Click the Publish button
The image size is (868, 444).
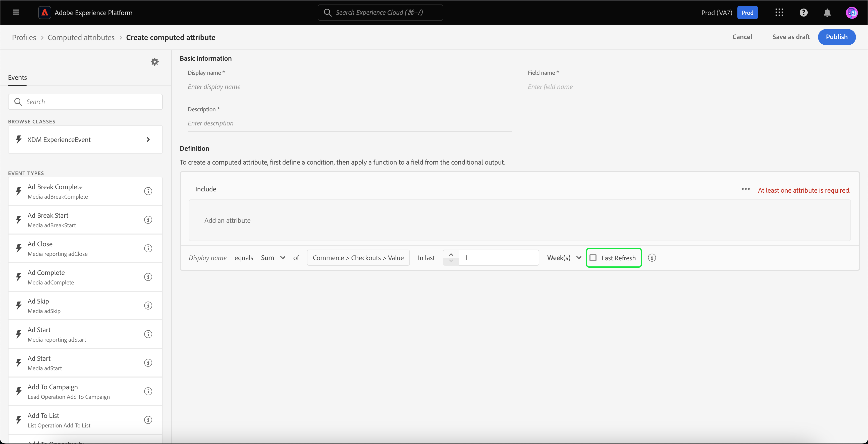click(836, 37)
